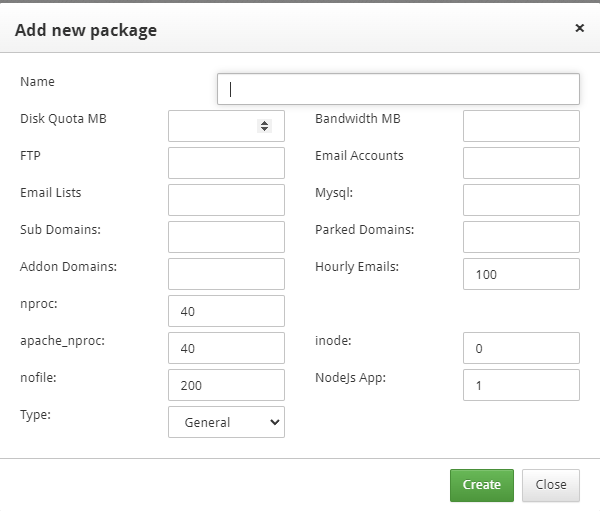Image resolution: width=600 pixels, height=511 pixels.
Task: Focus the Email Lists field
Action: [x=226, y=200]
